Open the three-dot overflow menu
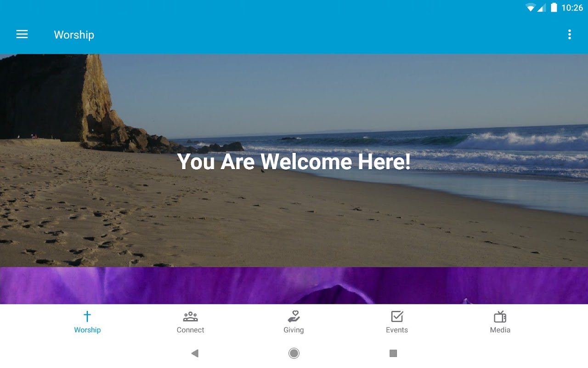The image size is (588, 368). point(569,34)
